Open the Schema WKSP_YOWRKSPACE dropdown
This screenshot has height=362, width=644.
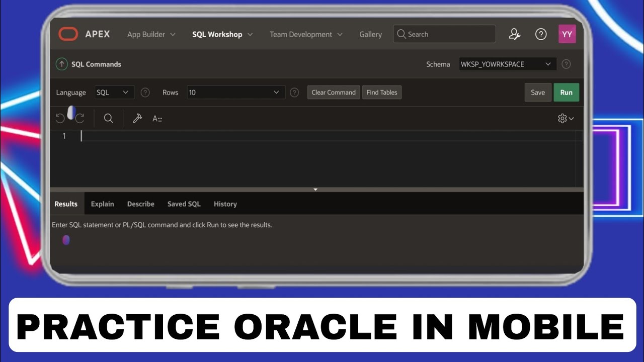tap(508, 64)
